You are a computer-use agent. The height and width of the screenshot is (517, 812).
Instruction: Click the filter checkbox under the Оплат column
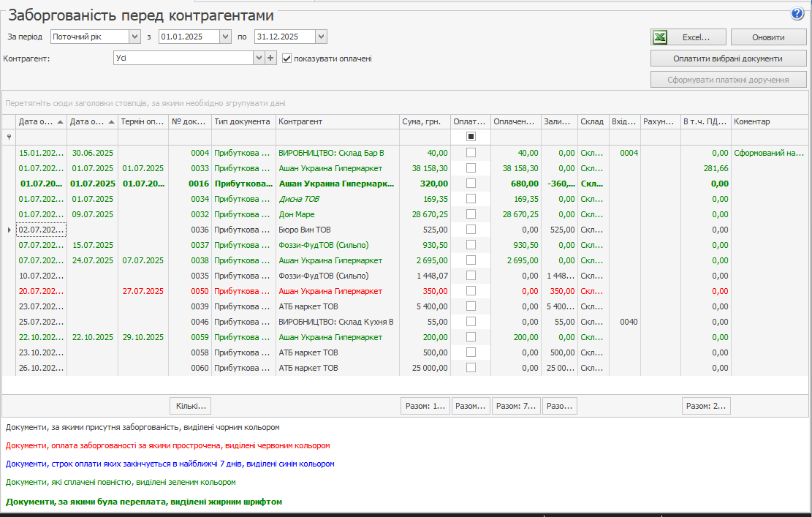coord(471,137)
